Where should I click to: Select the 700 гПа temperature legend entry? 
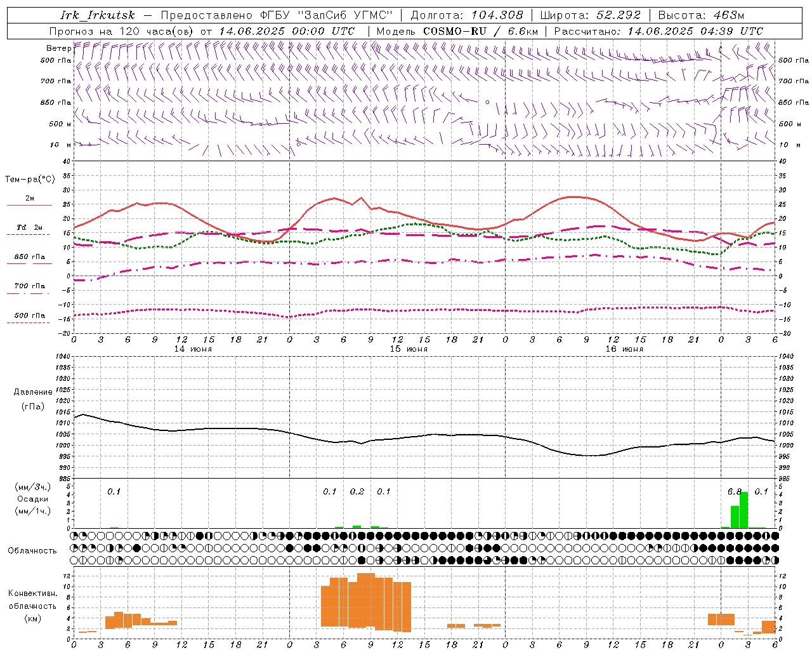point(29,286)
